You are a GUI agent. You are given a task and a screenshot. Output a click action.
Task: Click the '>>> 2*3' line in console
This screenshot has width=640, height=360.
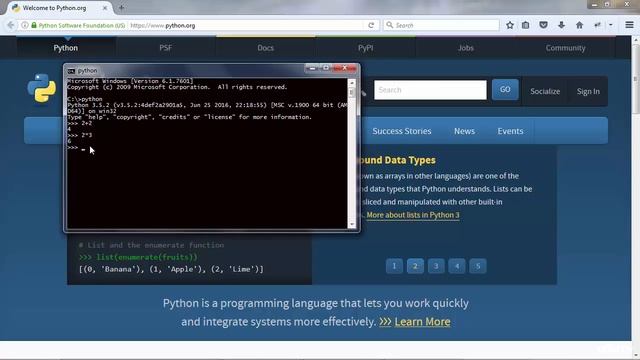(x=80, y=135)
